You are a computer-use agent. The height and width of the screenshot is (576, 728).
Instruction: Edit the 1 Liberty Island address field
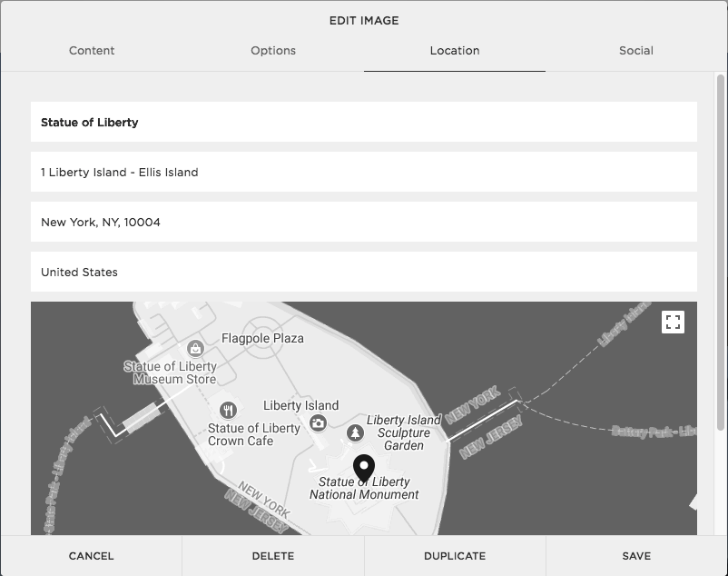pos(363,172)
